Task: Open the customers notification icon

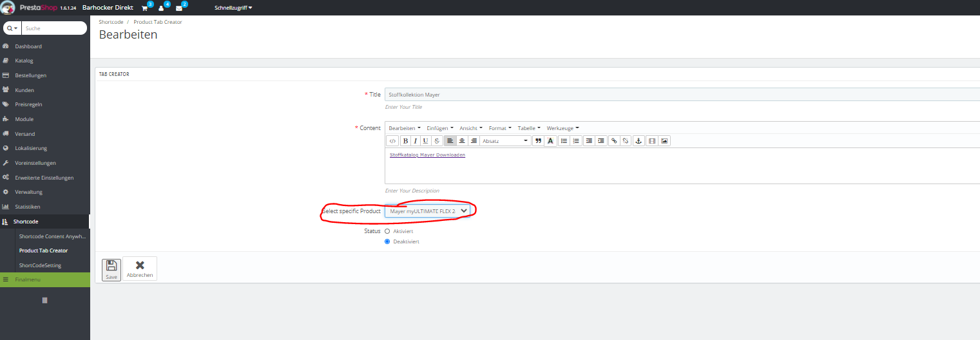Action: 162,8
